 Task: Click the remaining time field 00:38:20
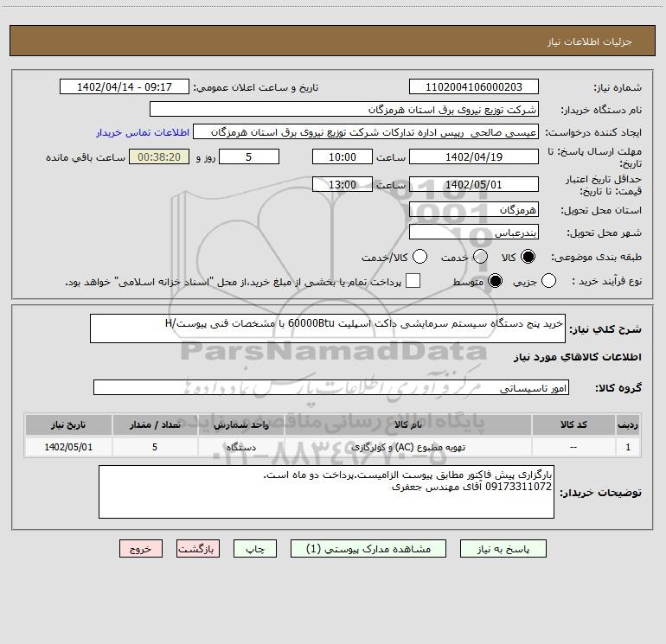[159, 156]
